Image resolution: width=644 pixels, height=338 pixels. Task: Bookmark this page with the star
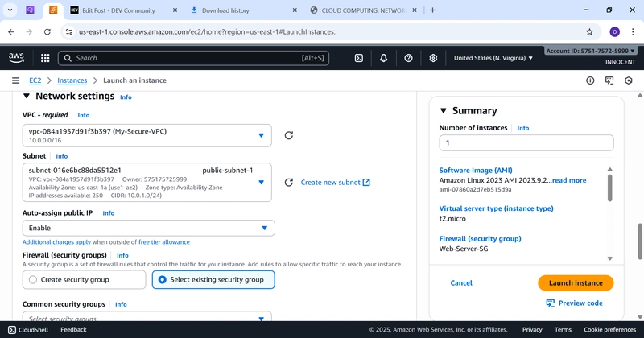(590, 31)
